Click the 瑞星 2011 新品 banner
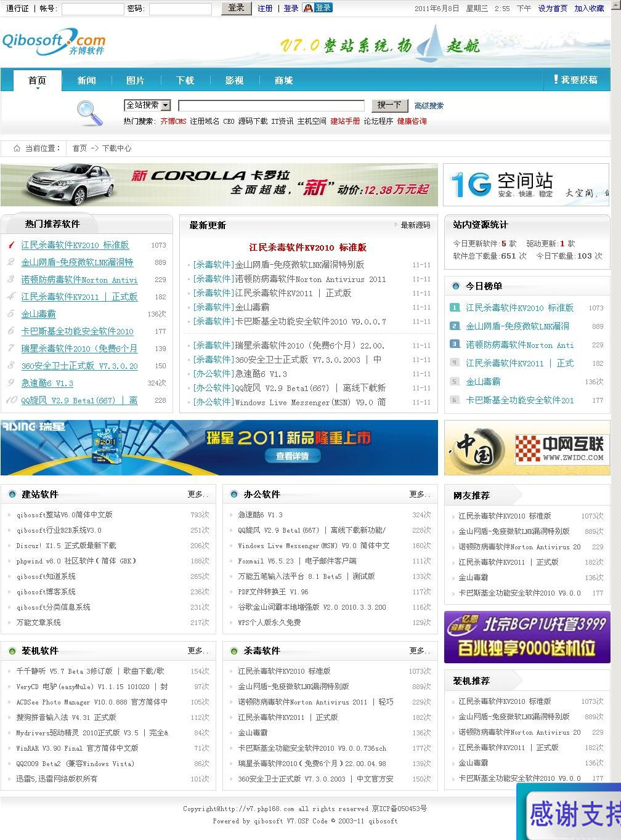Screen dimensions: 621x840 pyautogui.click(x=219, y=448)
